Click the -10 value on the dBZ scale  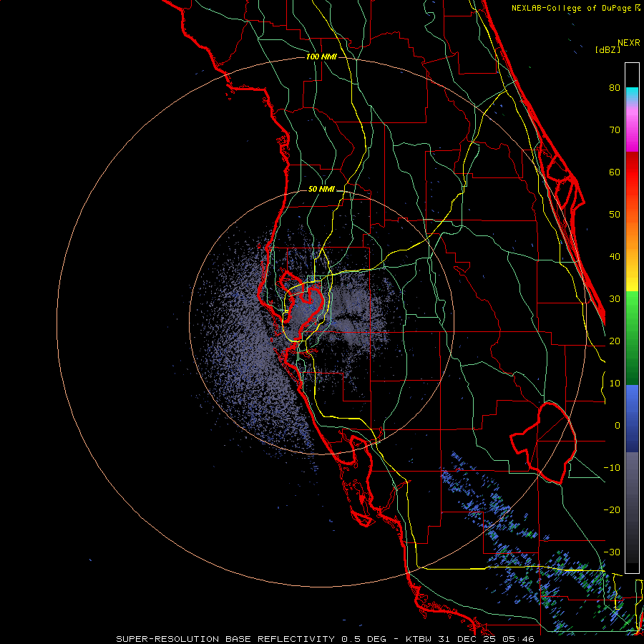[612, 468]
